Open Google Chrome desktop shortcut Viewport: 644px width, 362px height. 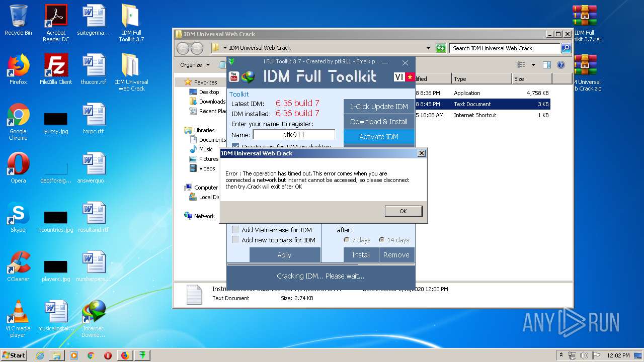(18, 122)
